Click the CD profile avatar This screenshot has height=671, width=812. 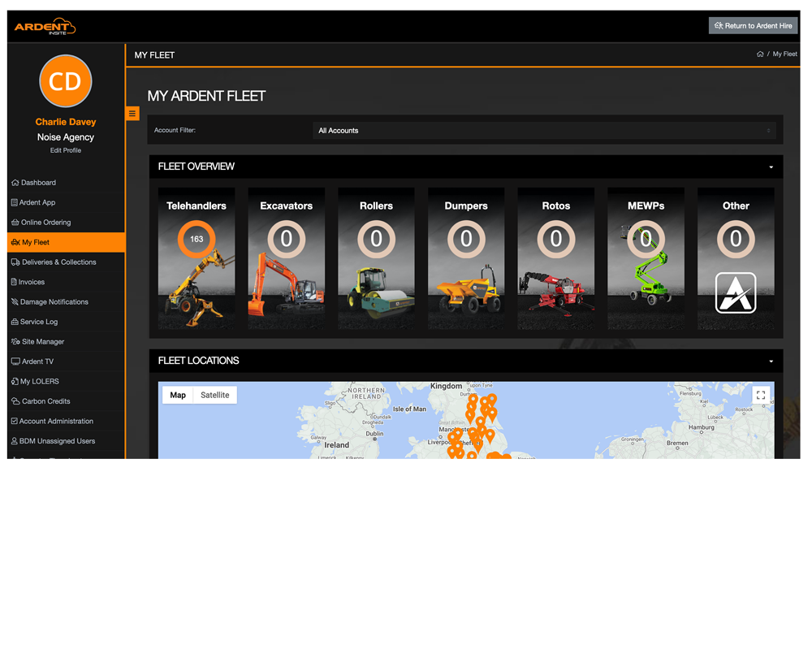[x=66, y=81]
